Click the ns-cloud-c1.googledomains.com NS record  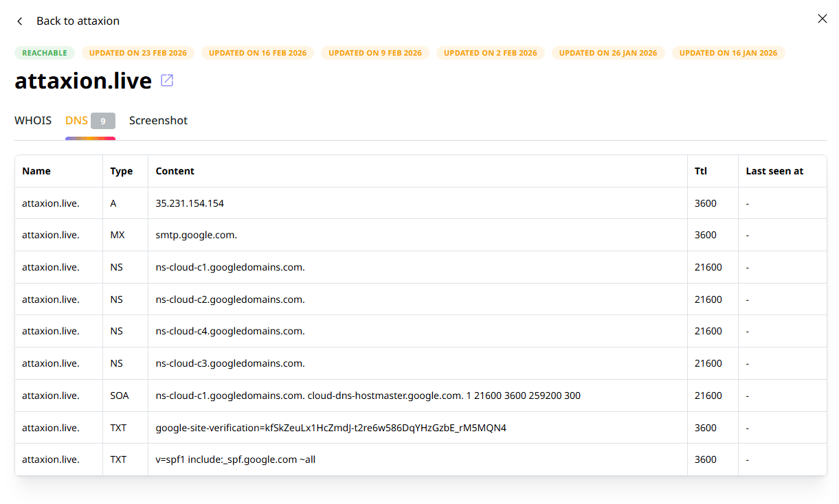point(230,266)
